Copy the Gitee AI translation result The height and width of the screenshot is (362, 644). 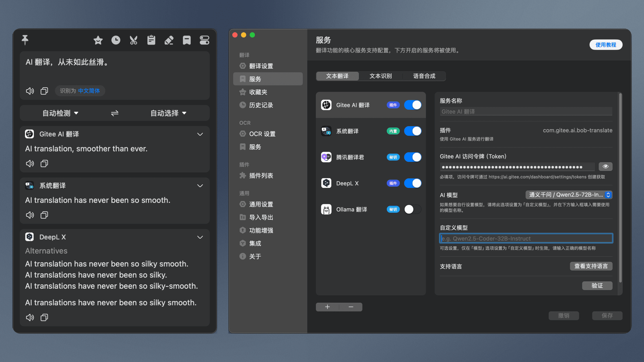click(44, 163)
